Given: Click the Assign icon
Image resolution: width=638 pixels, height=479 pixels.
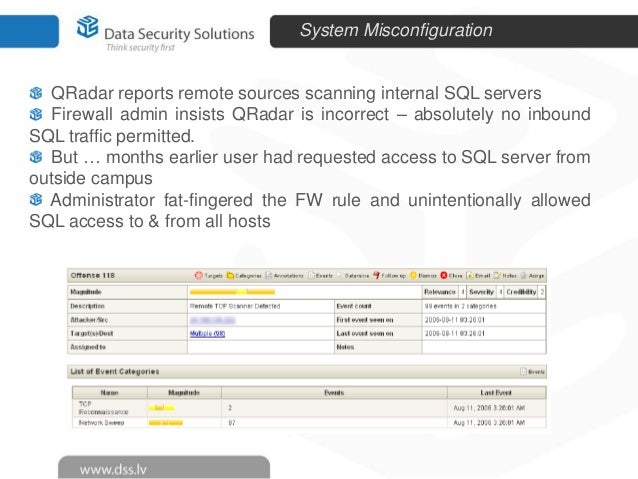Looking at the screenshot, I should [524, 276].
